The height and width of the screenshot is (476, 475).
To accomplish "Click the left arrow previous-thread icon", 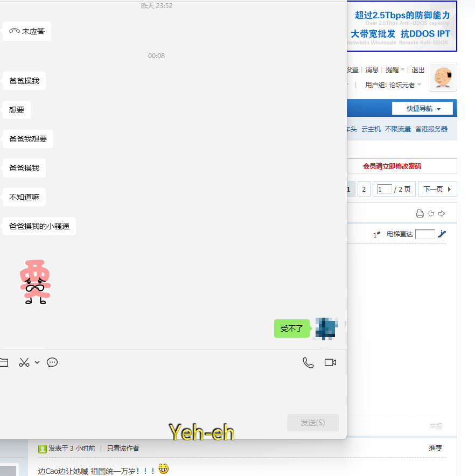I will [431, 214].
